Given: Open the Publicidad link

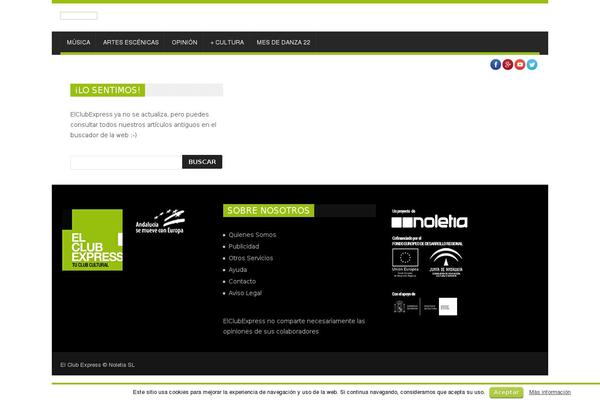Looking at the screenshot, I should pyautogui.click(x=244, y=246).
